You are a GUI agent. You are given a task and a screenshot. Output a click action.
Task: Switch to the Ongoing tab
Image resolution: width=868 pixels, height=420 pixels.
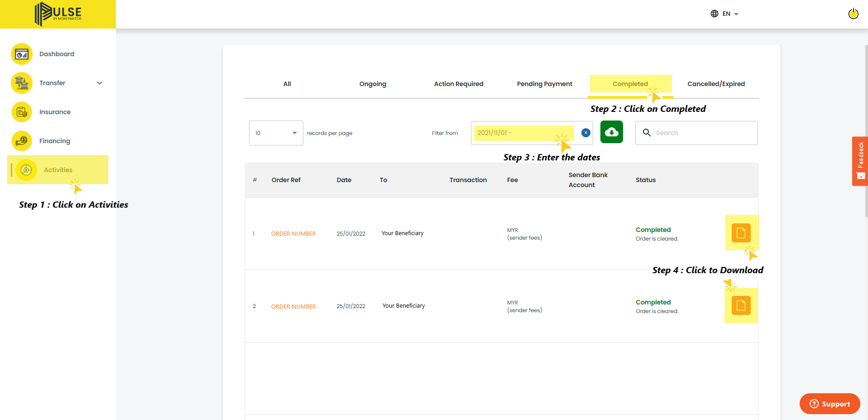[x=373, y=84]
